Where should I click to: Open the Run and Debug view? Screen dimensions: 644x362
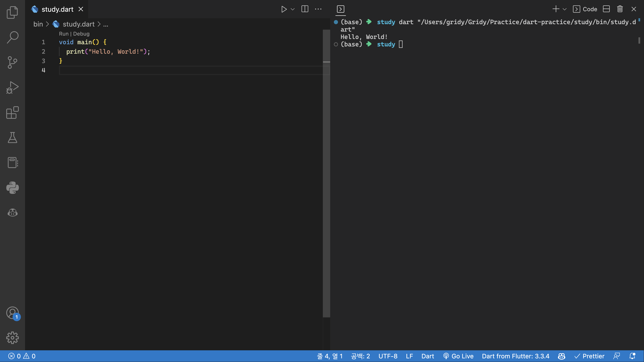(x=12, y=87)
